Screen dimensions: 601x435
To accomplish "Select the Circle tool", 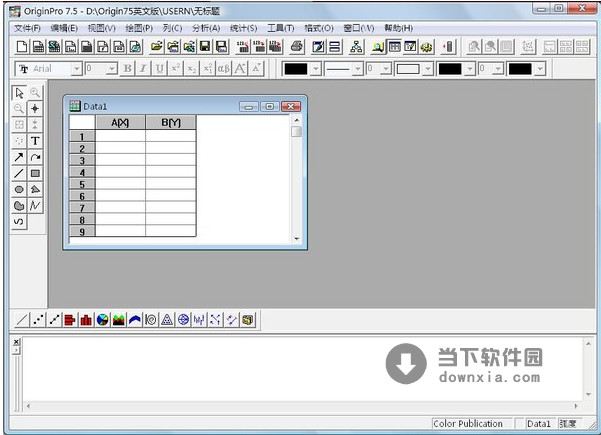I will point(19,189).
